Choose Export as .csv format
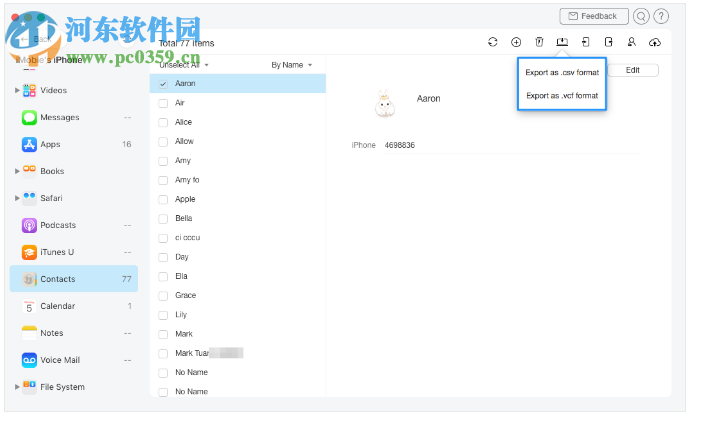The image size is (707, 422). click(562, 73)
